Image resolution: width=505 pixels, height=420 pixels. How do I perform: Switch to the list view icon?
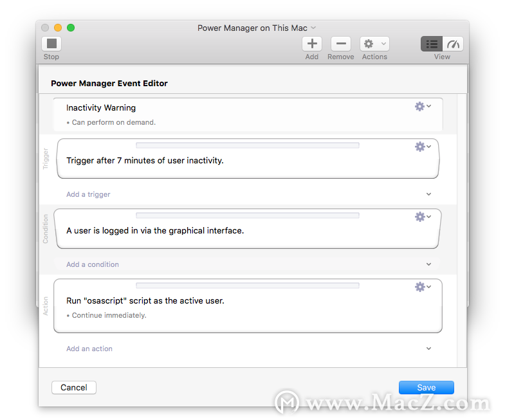point(432,44)
